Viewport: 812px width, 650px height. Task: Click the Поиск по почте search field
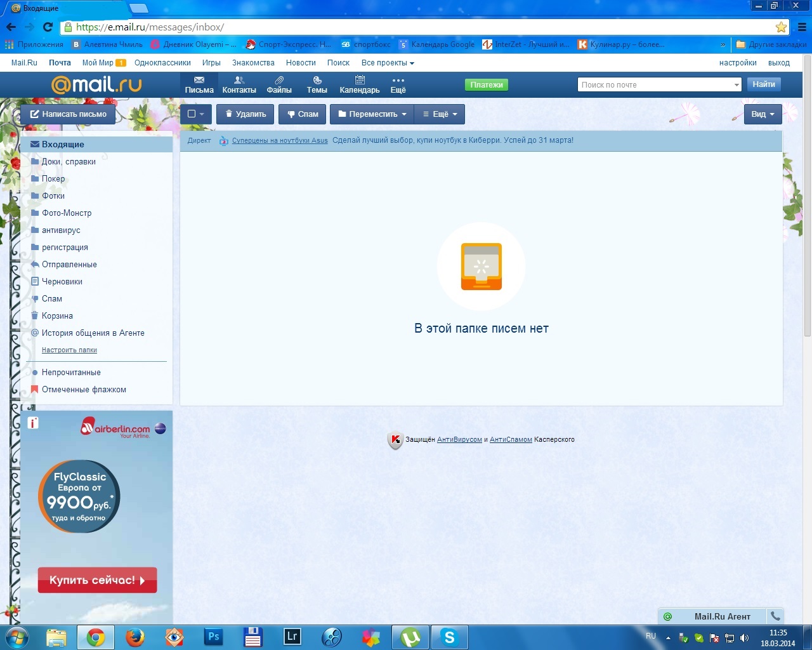[x=655, y=84]
